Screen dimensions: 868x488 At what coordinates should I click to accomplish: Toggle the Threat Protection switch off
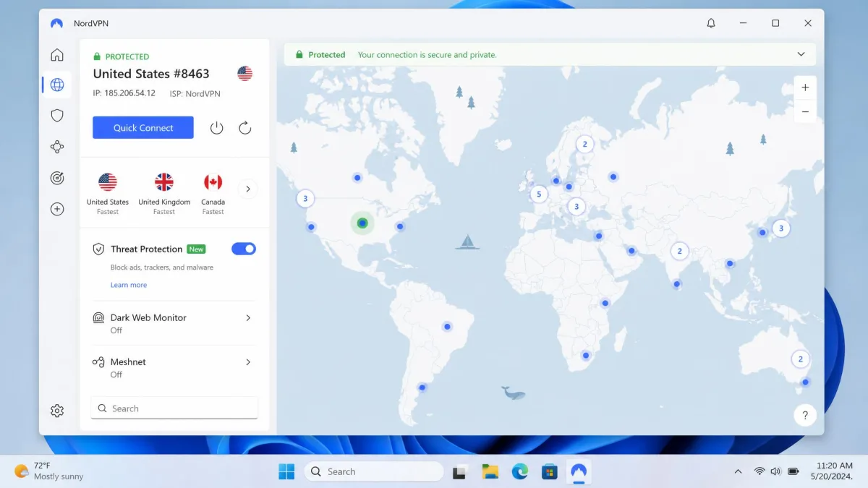point(244,249)
